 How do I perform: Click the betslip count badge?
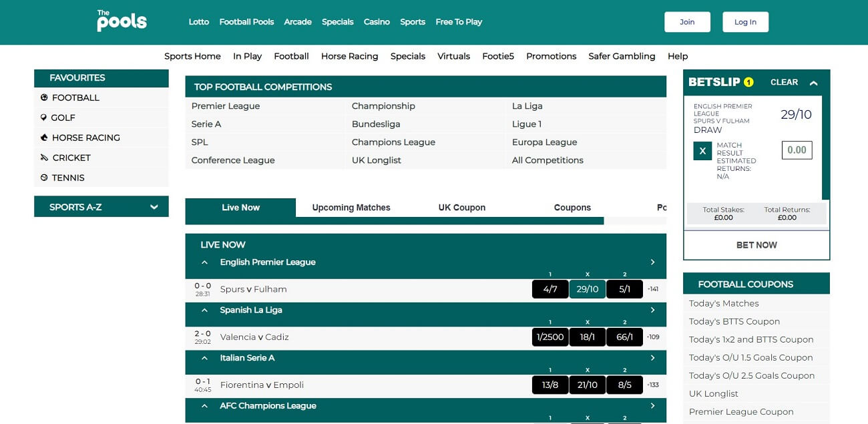tap(748, 82)
